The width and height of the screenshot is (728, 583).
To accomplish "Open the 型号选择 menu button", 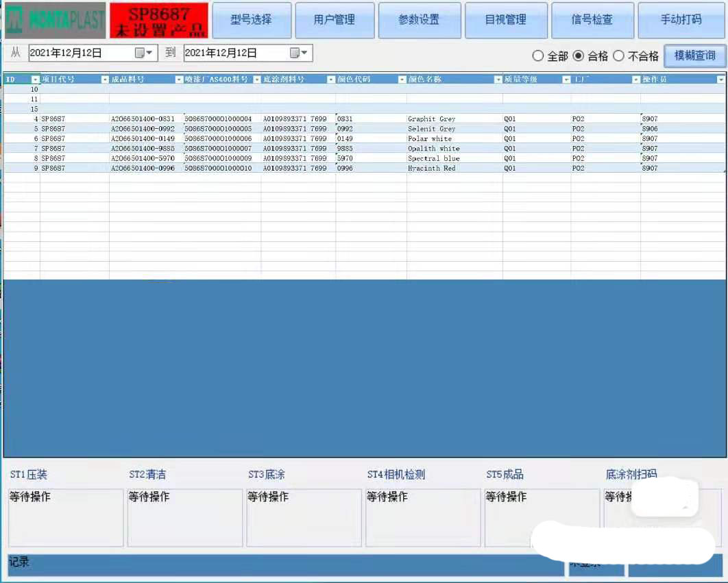I will point(252,20).
